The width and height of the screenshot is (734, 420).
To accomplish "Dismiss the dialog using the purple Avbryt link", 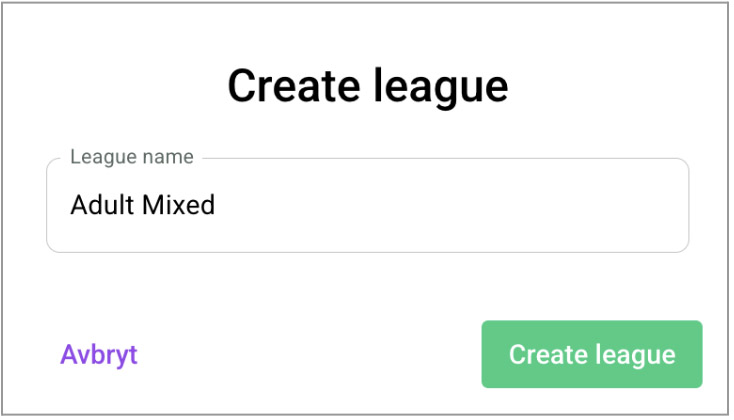I will (x=99, y=354).
